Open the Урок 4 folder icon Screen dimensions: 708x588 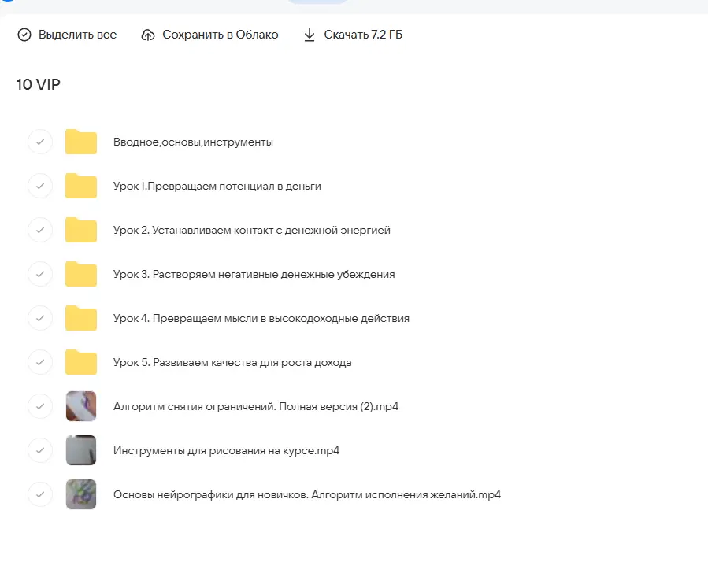click(x=81, y=319)
